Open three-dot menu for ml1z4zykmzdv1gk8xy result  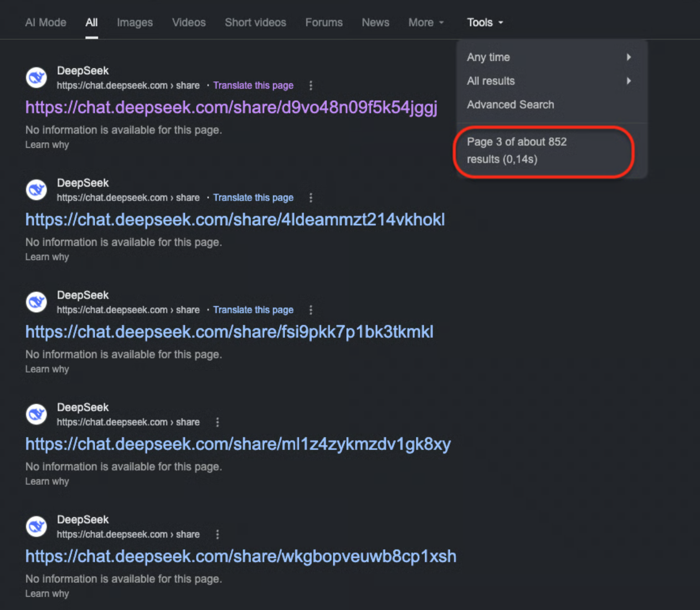[217, 422]
